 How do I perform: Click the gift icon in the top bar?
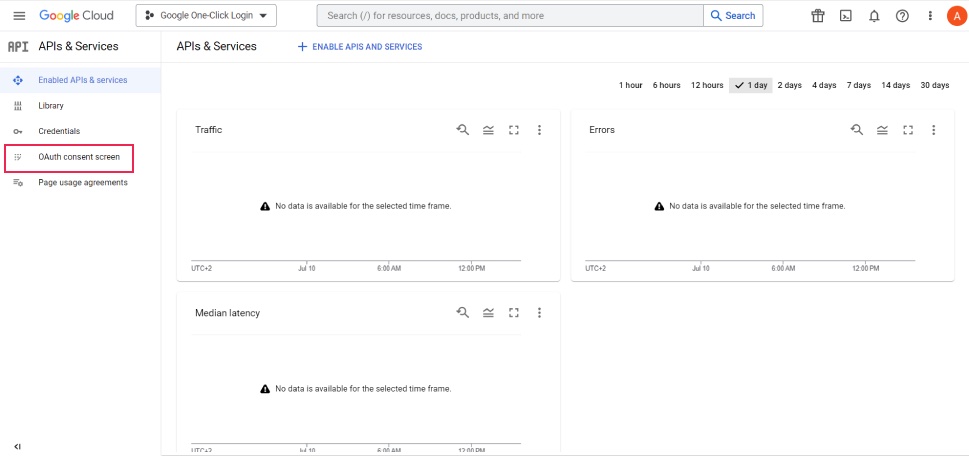click(818, 16)
